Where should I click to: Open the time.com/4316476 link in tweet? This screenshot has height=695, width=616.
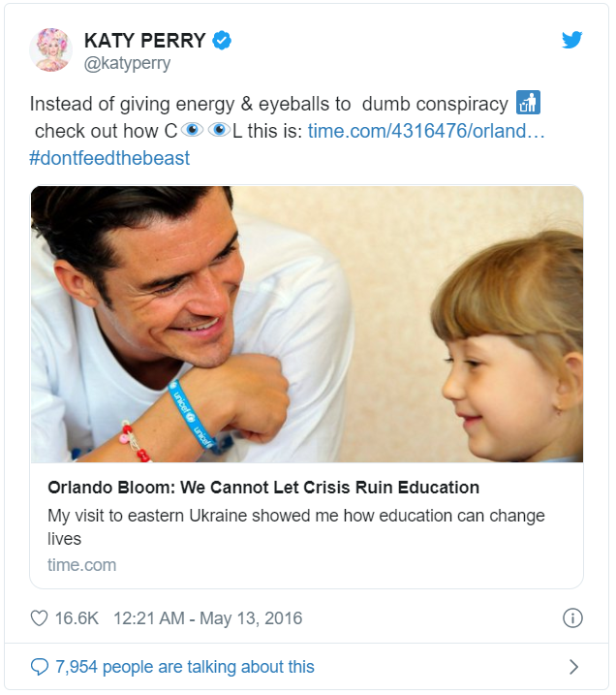pyautogui.click(x=426, y=131)
